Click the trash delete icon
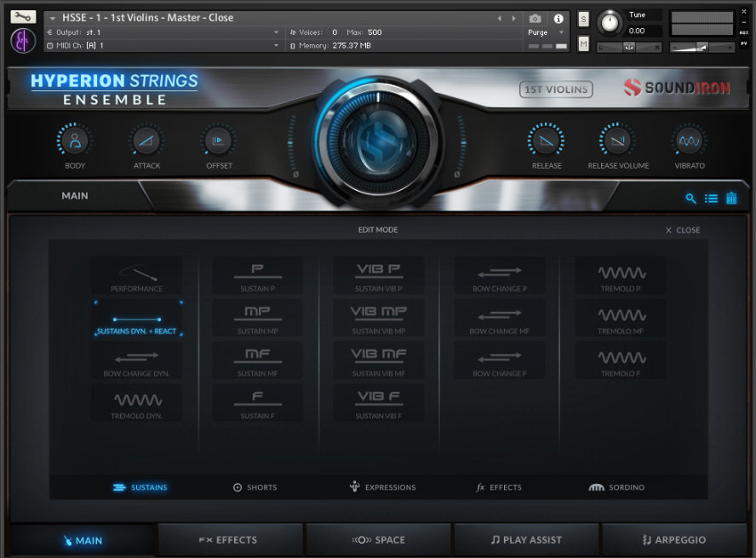The width and height of the screenshot is (756, 558). pyautogui.click(x=731, y=198)
